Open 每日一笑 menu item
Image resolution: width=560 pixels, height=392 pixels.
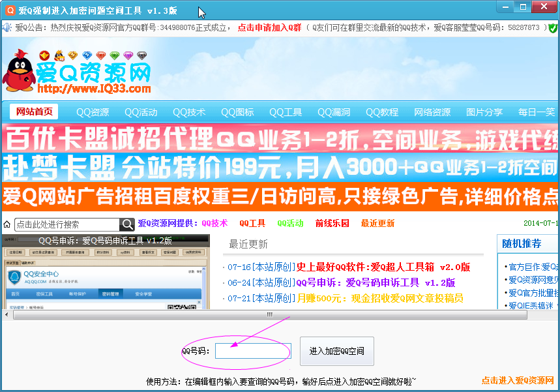pos(537,112)
